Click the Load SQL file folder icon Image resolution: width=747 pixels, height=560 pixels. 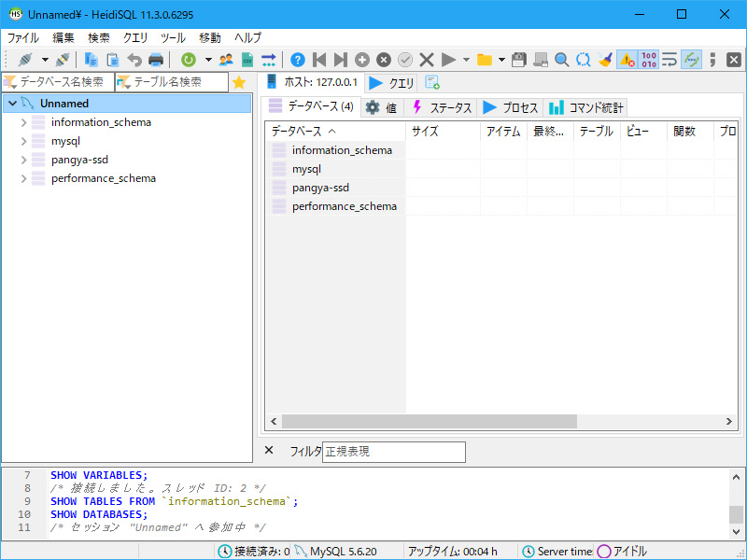[485, 60]
